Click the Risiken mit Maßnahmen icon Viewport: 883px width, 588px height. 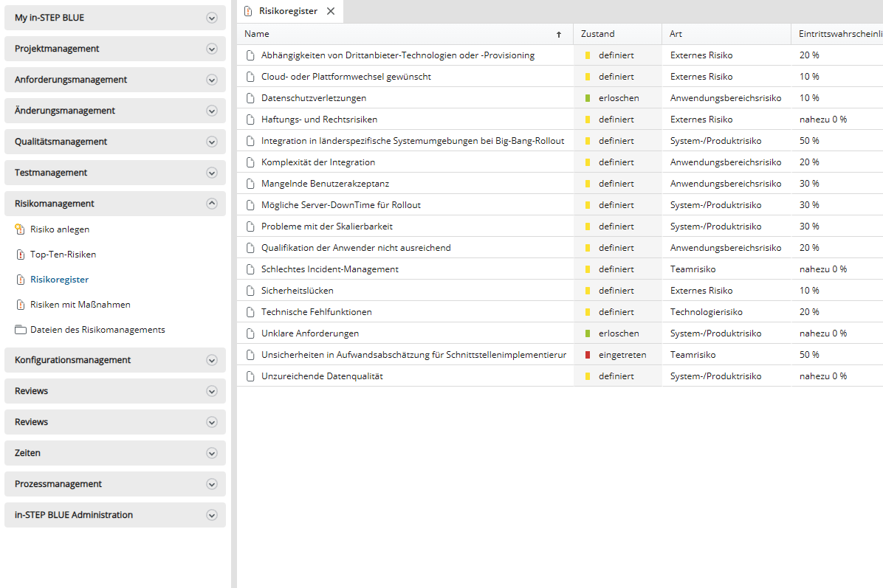point(20,305)
